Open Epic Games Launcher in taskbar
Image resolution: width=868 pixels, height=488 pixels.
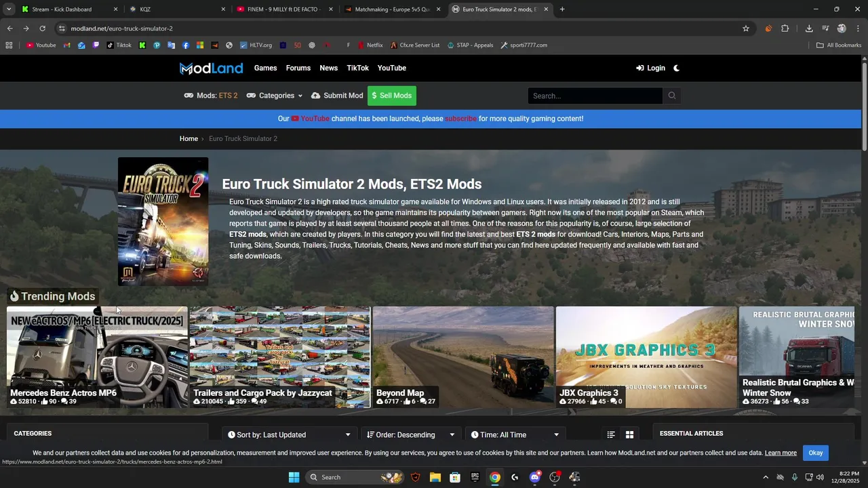point(475,477)
